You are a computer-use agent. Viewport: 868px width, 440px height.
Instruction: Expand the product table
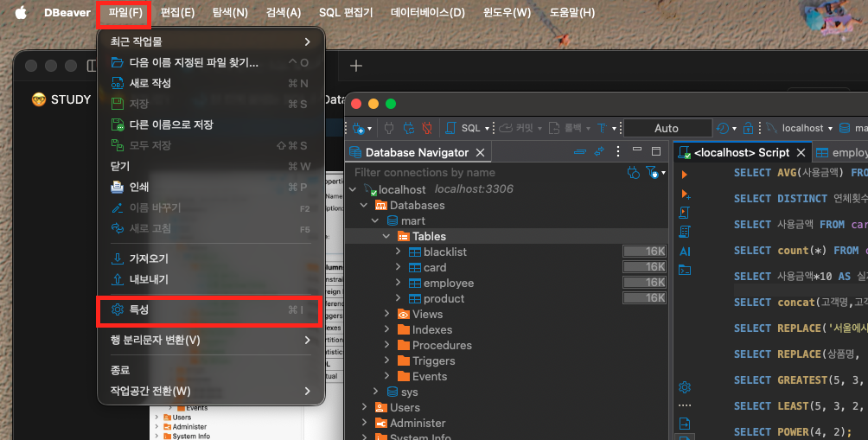(x=398, y=298)
